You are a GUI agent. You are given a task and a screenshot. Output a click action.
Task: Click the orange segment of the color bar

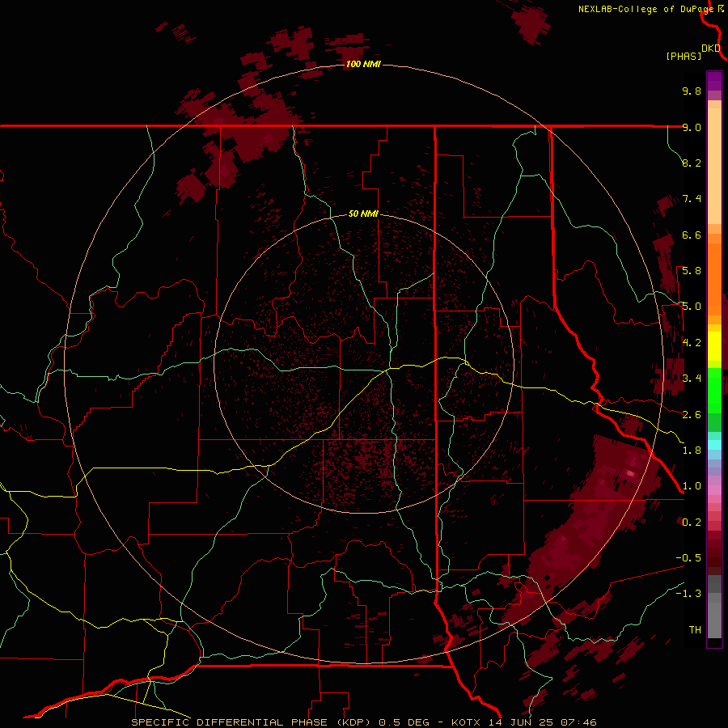[x=714, y=278]
